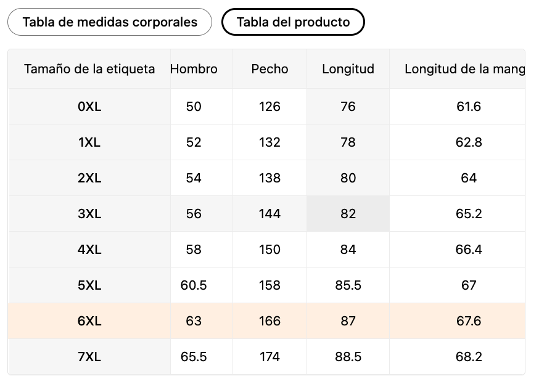Click the 0XL Pecho cell showing 126
The image size is (539, 392).
click(269, 107)
